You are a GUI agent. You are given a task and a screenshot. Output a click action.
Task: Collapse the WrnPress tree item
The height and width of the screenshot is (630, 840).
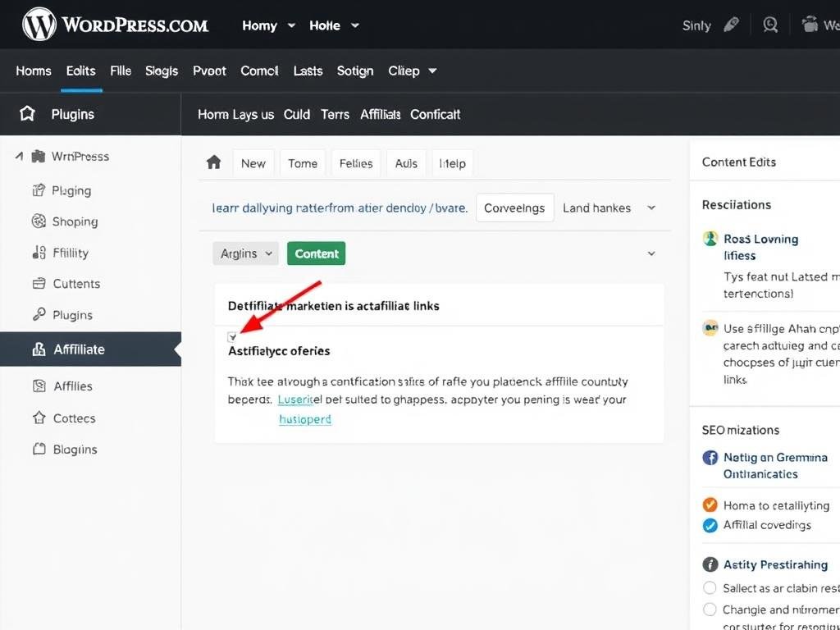[19, 156]
